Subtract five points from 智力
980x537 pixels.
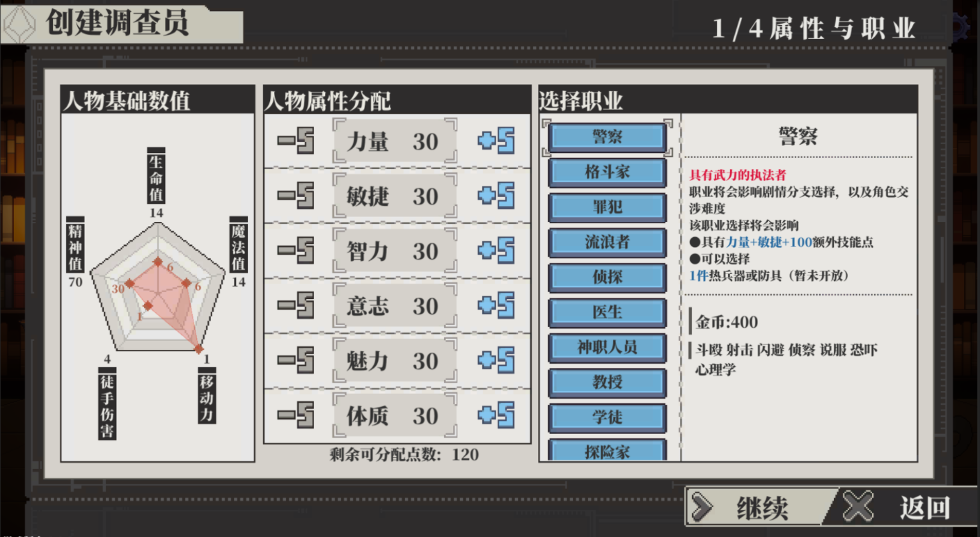coord(296,251)
